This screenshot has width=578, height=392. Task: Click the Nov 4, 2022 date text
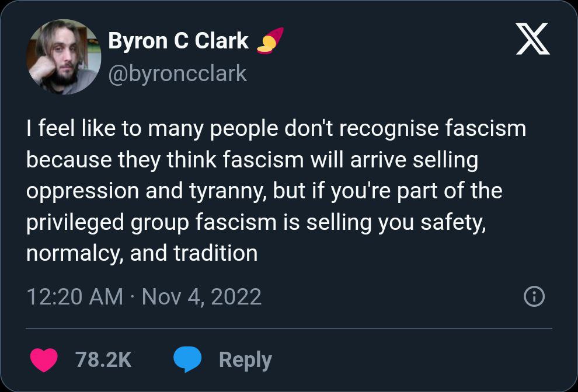click(x=201, y=297)
